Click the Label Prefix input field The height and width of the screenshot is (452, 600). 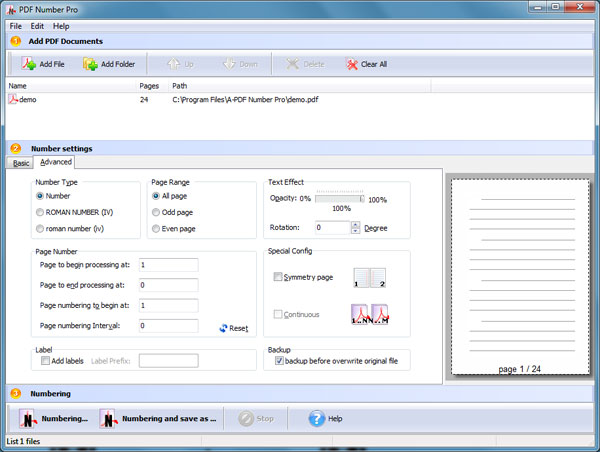point(169,361)
